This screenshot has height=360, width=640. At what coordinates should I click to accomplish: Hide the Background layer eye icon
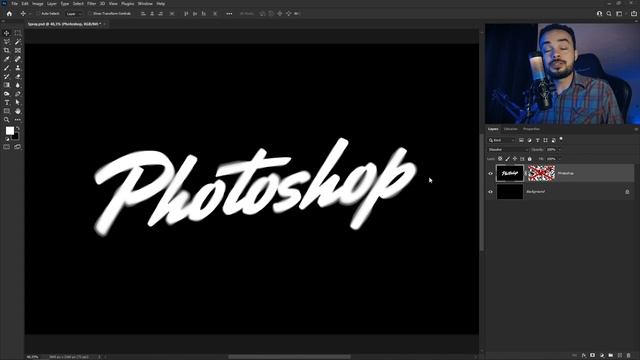490,191
